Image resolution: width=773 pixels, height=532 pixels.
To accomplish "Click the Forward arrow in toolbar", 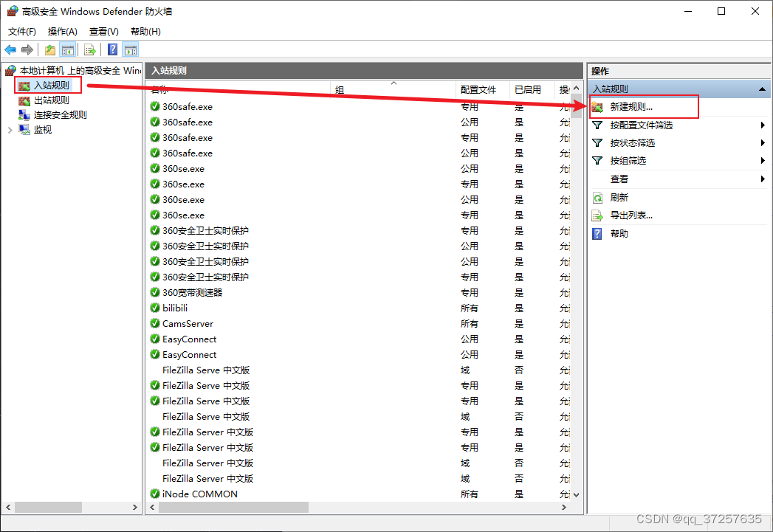I will [27, 49].
